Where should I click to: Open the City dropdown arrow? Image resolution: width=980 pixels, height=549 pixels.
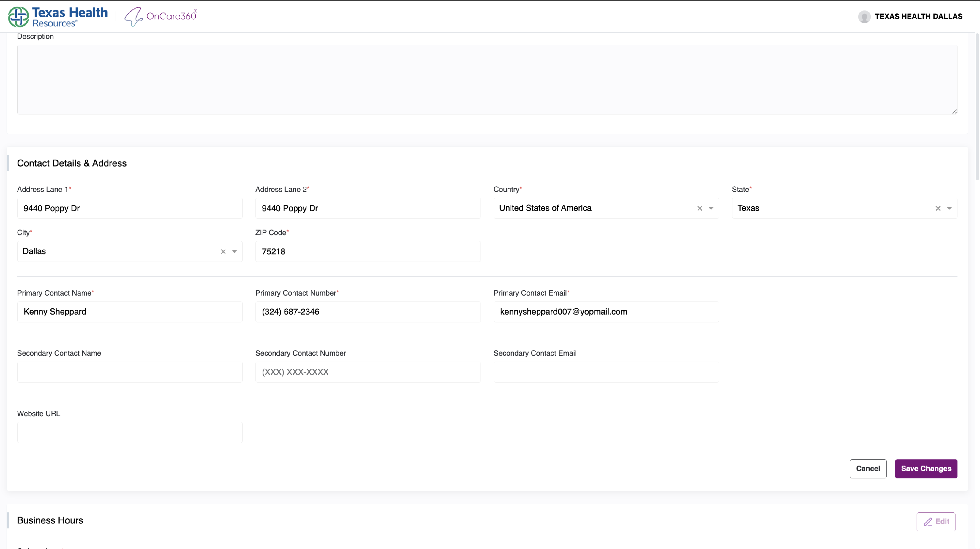coord(235,252)
